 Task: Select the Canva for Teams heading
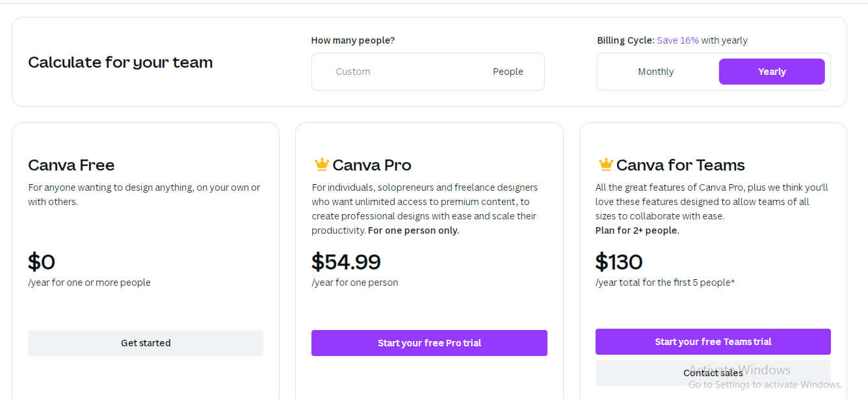tap(681, 165)
